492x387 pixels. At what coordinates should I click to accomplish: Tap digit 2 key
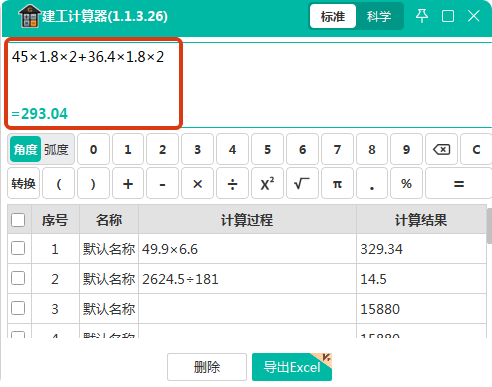click(x=162, y=149)
